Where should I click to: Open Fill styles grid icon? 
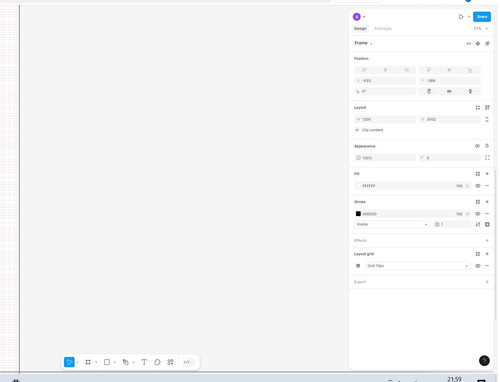tap(478, 174)
